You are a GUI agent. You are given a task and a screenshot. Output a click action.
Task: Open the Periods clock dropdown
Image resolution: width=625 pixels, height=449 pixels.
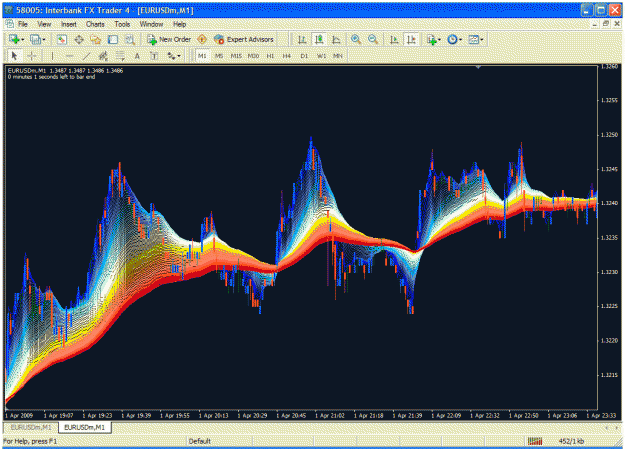pos(454,39)
